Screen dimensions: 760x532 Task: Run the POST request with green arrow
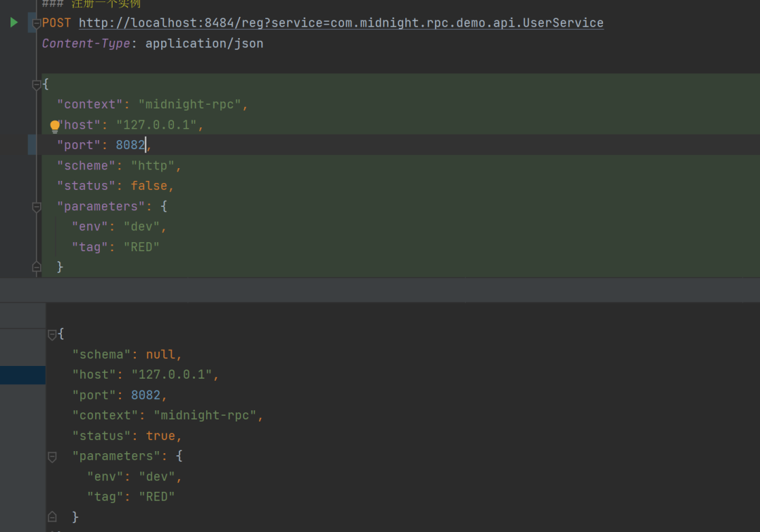coord(14,23)
